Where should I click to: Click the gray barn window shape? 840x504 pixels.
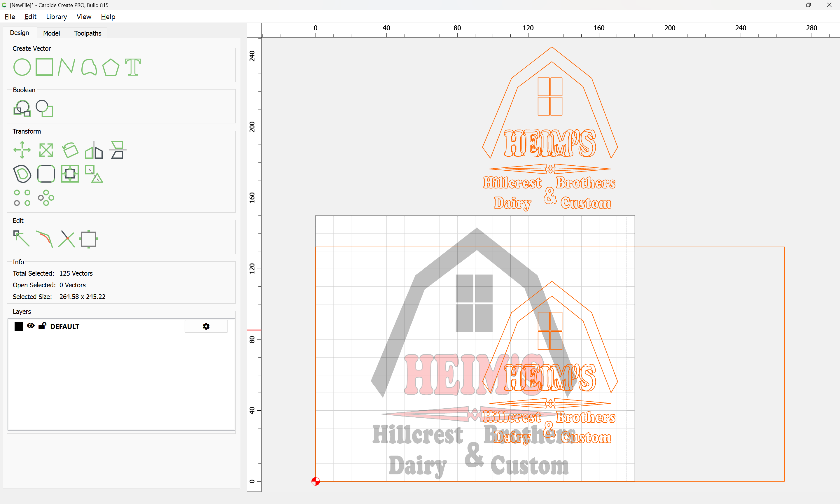(x=474, y=303)
